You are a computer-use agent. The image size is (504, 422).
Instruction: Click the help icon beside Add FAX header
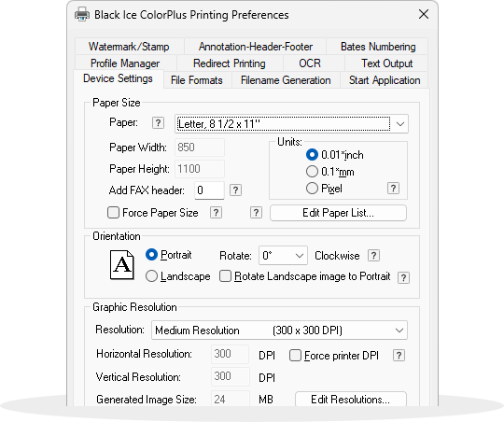point(235,190)
